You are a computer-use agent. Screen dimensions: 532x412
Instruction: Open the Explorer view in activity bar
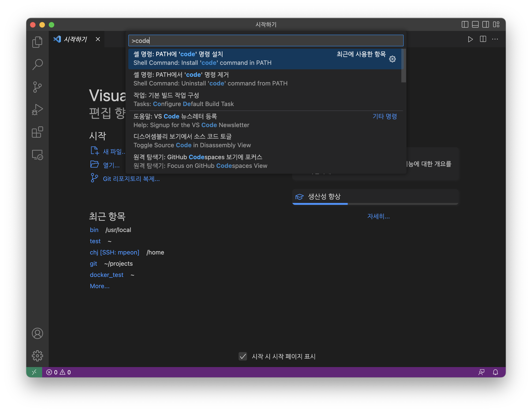coord(37,42)
